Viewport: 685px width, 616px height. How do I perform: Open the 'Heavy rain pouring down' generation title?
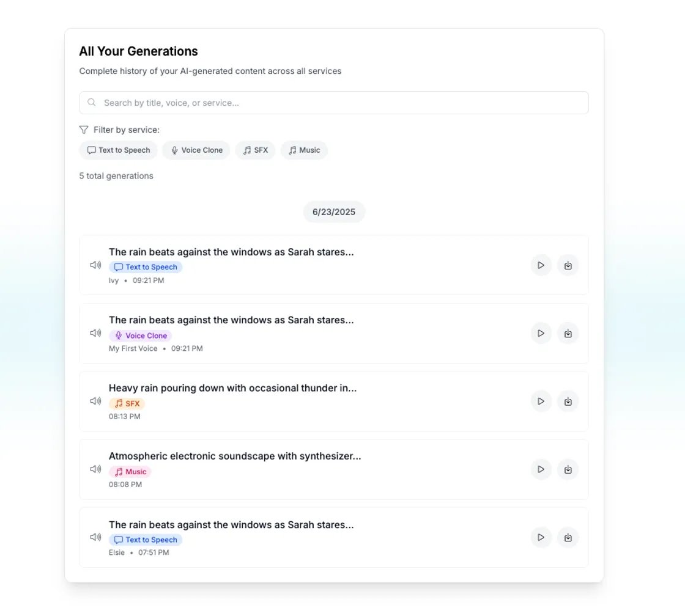coord(234,387)
